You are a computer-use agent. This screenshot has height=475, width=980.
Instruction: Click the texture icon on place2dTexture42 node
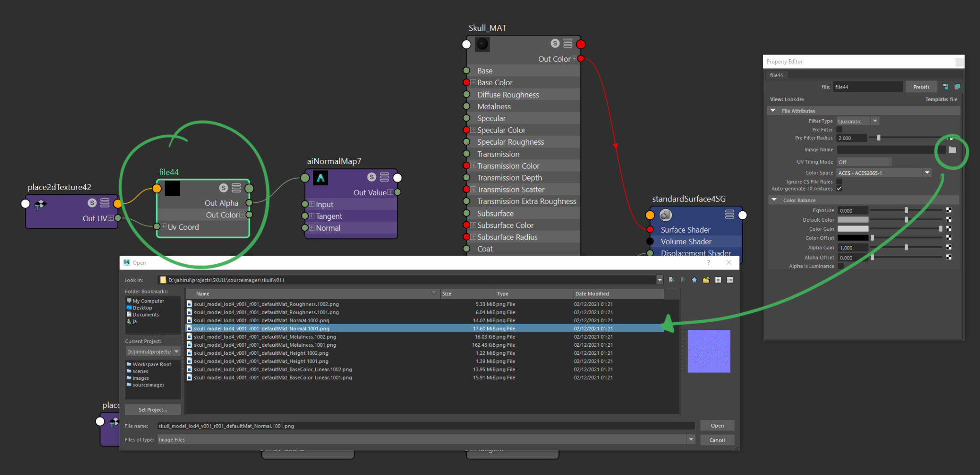[x=41, y=204]
